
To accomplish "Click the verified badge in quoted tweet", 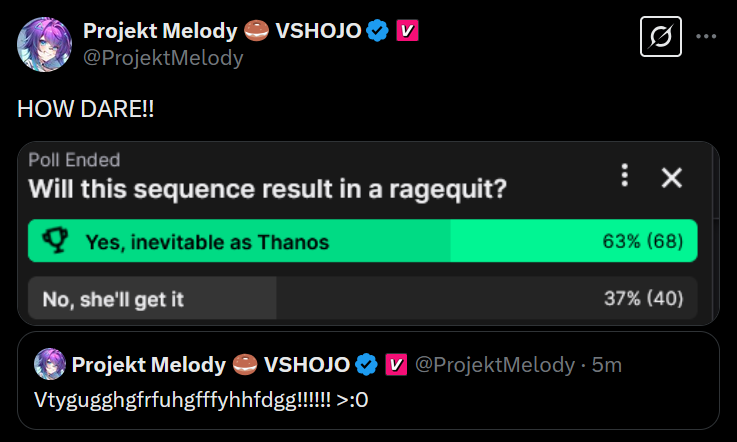I will pos(367,364).
